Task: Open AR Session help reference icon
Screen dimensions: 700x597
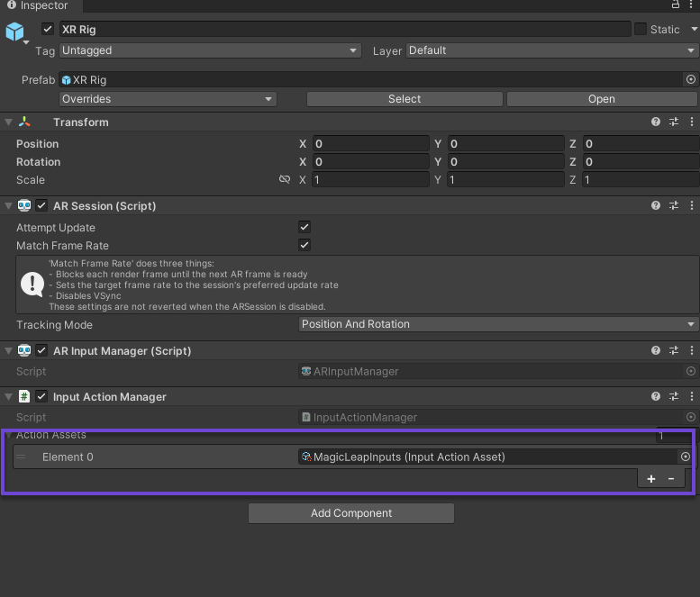Action: (x=656, y=206)
